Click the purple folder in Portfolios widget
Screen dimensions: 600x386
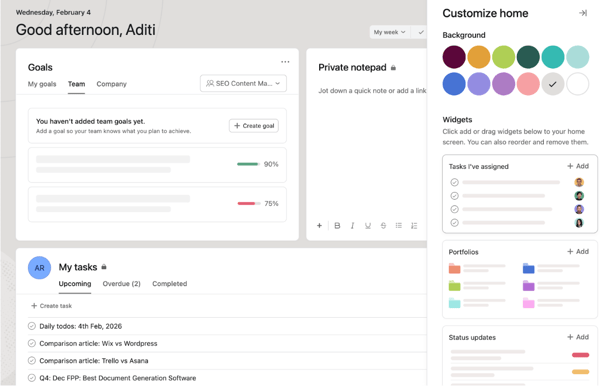click(528, 285)
